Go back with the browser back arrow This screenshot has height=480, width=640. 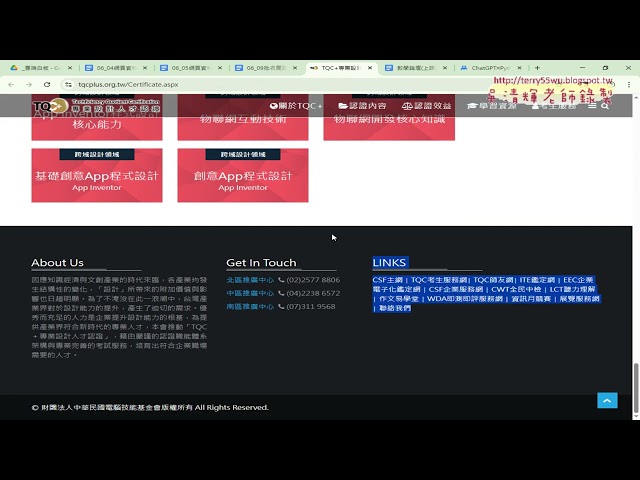pyautogui.click(x=11, y=84)
